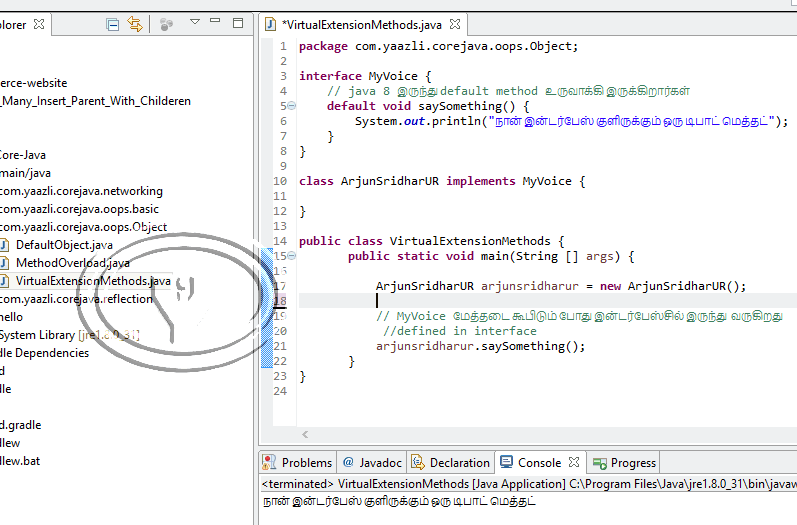Select the main/java source folder
This screenshot has height=525, width=797.
(x=25, y=173)
